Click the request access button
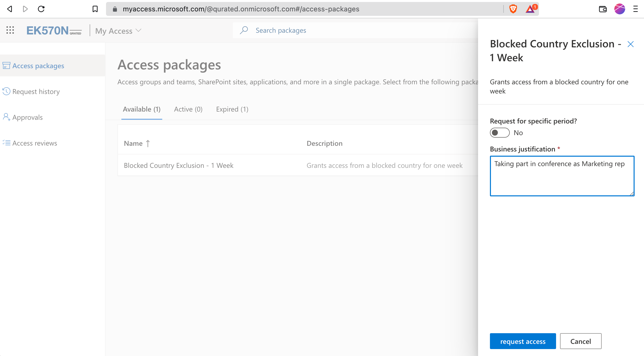This screenshot has width=644, height=356. [x=523, y=341]
